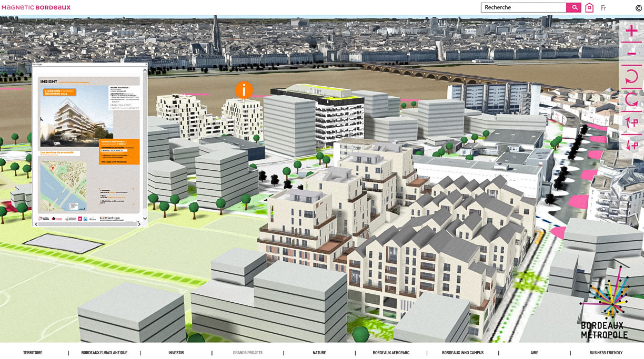644x359 pixels.
Task: Select the Bordeaux Euratlantique menu item
Action: click(x=104, y=353)
